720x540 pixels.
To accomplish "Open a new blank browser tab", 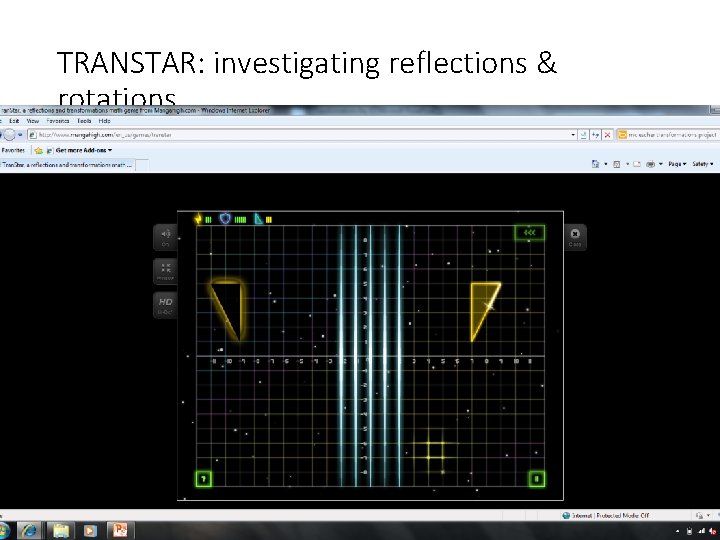I will (x=142, y=165).
